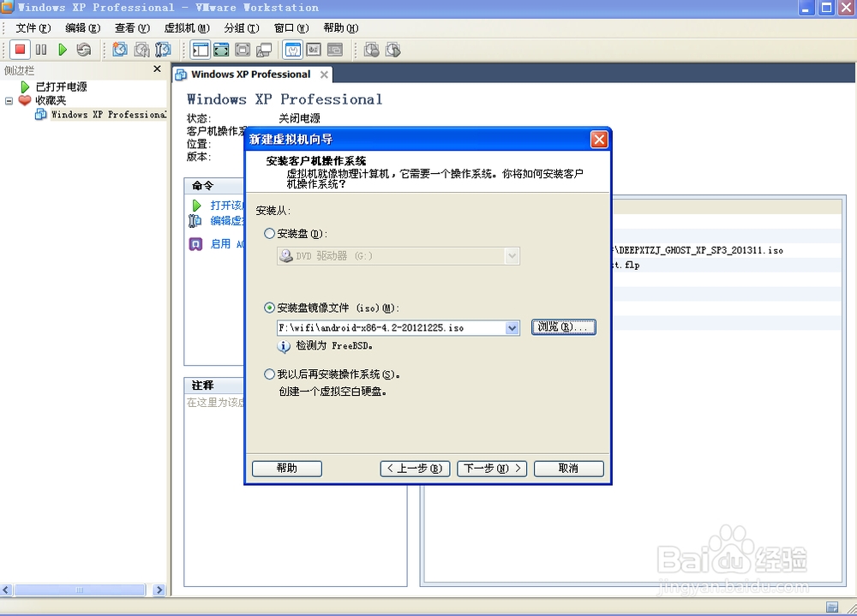Click the ISO path input field
857x616 pixels.
(x=392, y=328)
